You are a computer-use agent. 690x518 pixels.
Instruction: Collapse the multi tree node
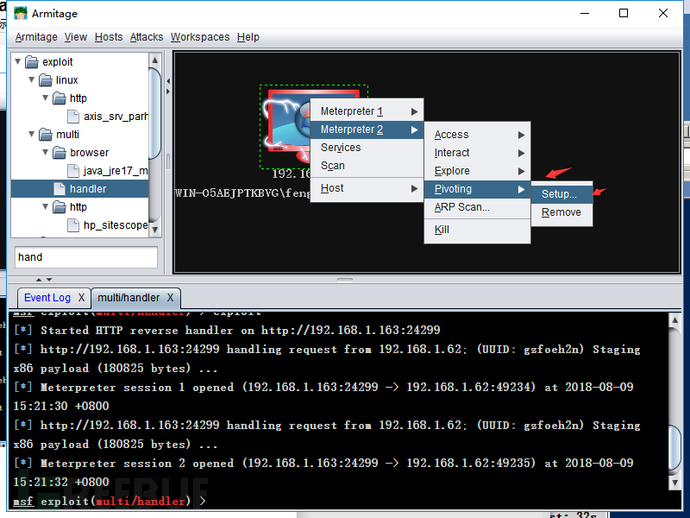(31, 134)
